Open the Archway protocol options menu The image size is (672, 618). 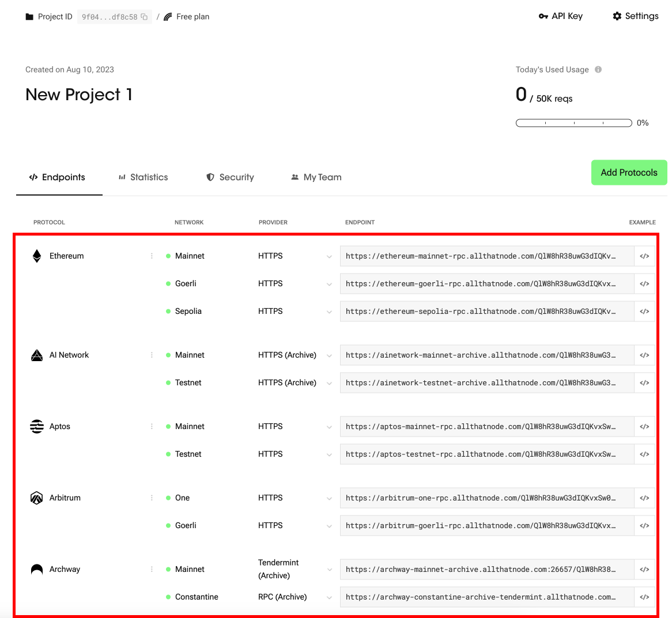pyautogui.click(x=152, y=569)
